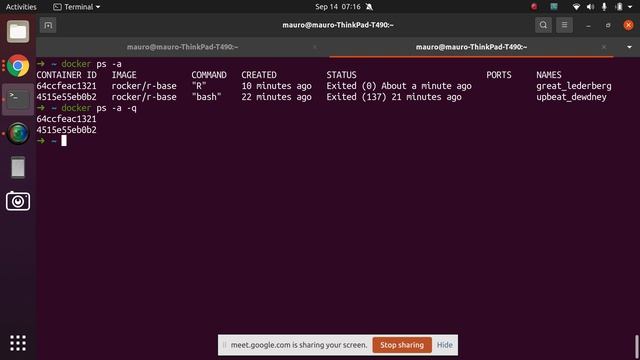Click the terminal window title text
This screenshot has width=640, height=360.
tap(338, 25)
